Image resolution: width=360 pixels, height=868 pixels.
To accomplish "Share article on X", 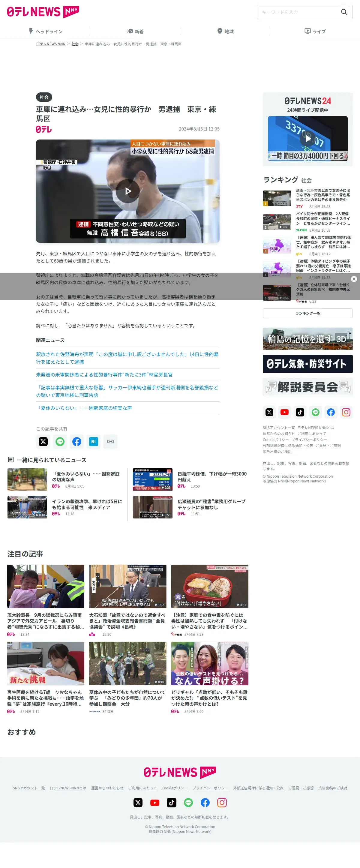I will (43, 441).
